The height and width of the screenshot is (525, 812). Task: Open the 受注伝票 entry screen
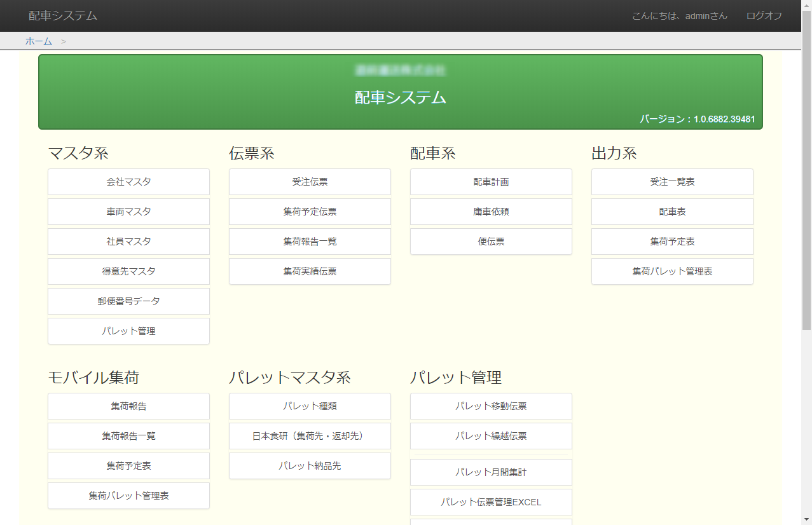point(310,182)
